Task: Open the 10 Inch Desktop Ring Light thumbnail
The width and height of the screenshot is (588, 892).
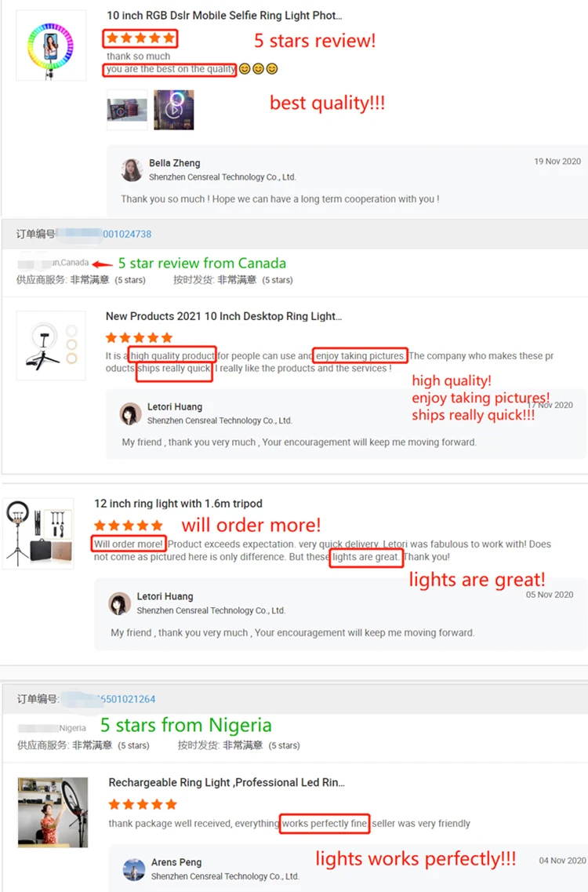Action: 51,345
